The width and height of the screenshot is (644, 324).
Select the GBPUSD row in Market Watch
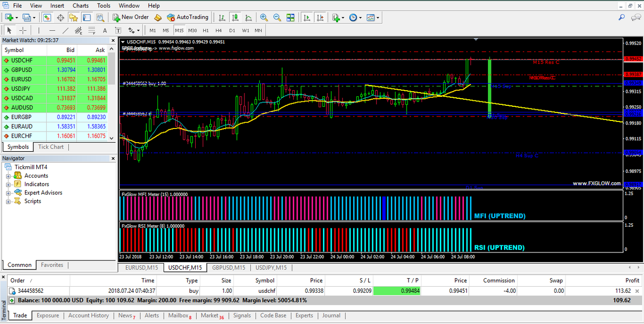(55, 70)
